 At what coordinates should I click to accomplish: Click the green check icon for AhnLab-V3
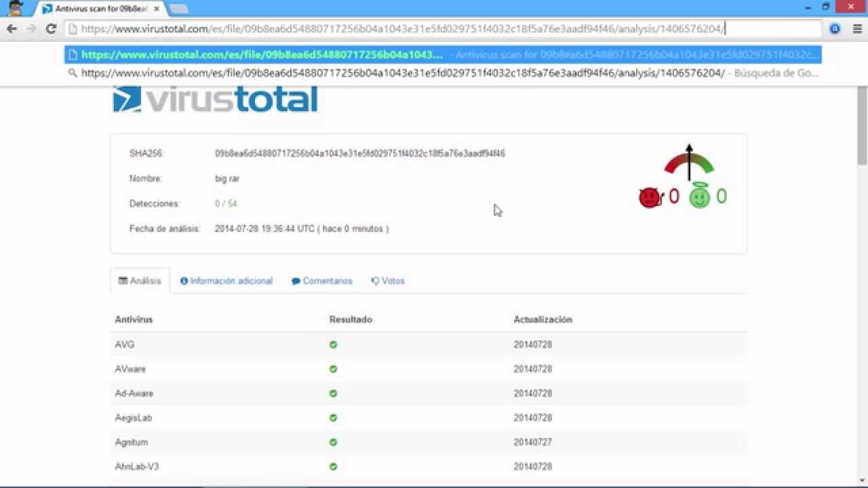333,466
